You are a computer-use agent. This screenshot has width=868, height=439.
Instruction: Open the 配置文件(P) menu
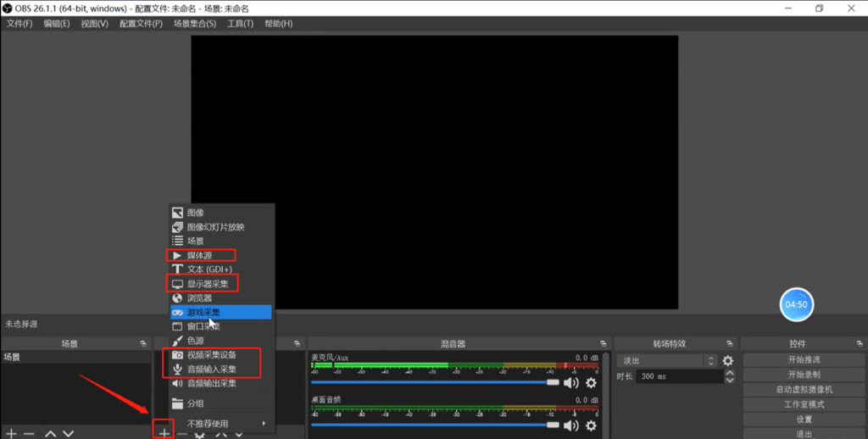[142, 24]
